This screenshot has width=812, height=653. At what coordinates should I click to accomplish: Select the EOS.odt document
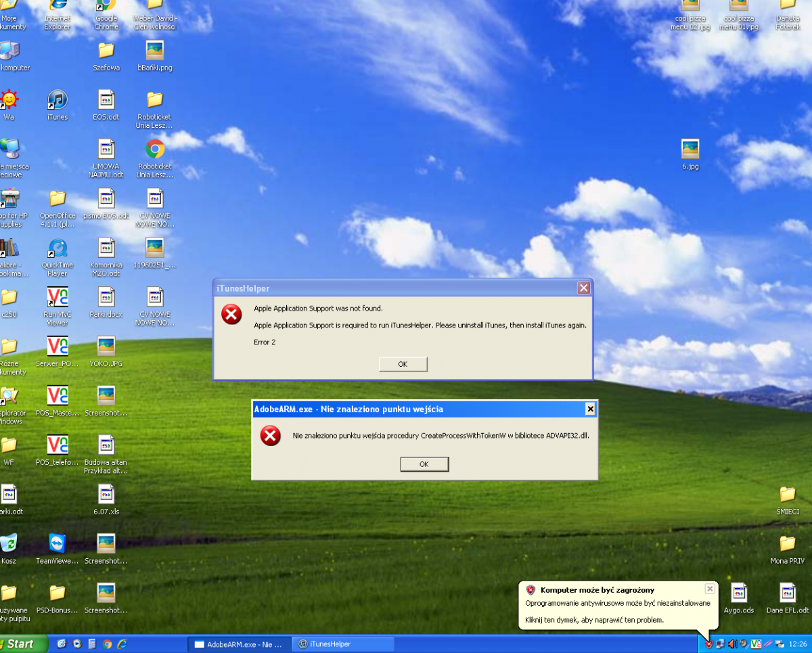[106, 106]
